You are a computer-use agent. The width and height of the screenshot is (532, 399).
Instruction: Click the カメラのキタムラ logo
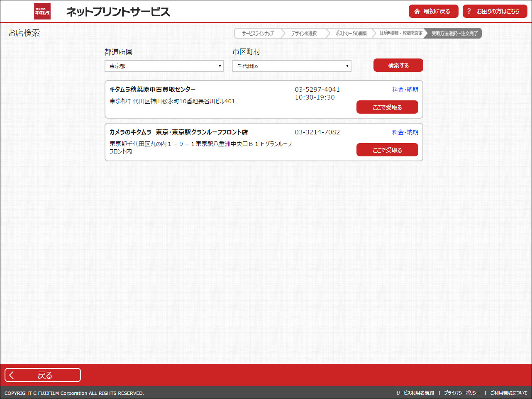tap(42, 11)
